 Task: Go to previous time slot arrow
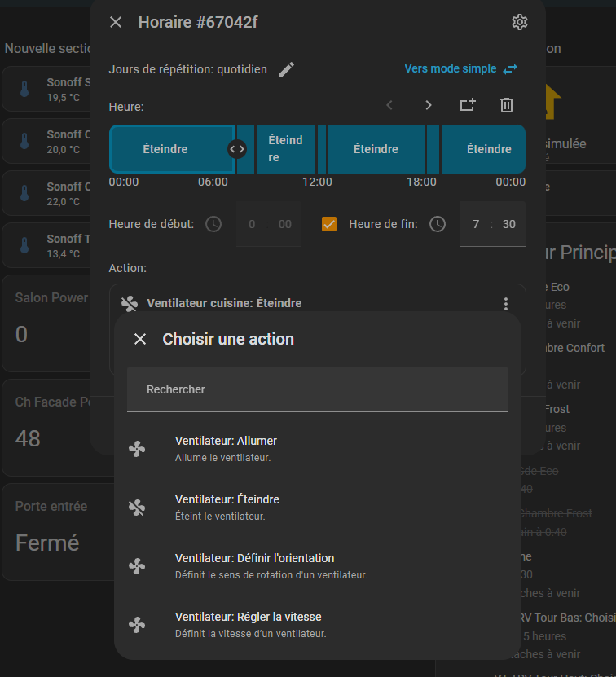(x=389, y=105)
